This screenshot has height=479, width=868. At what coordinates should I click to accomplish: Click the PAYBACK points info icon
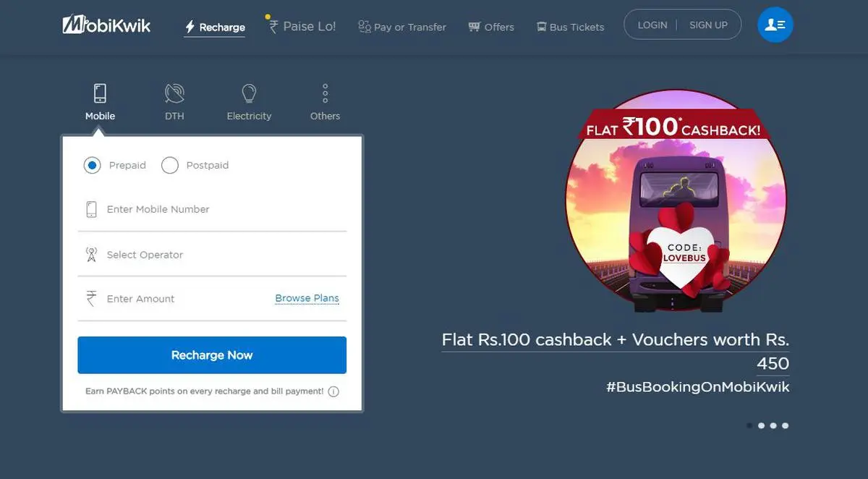click(x=333, y=391)
